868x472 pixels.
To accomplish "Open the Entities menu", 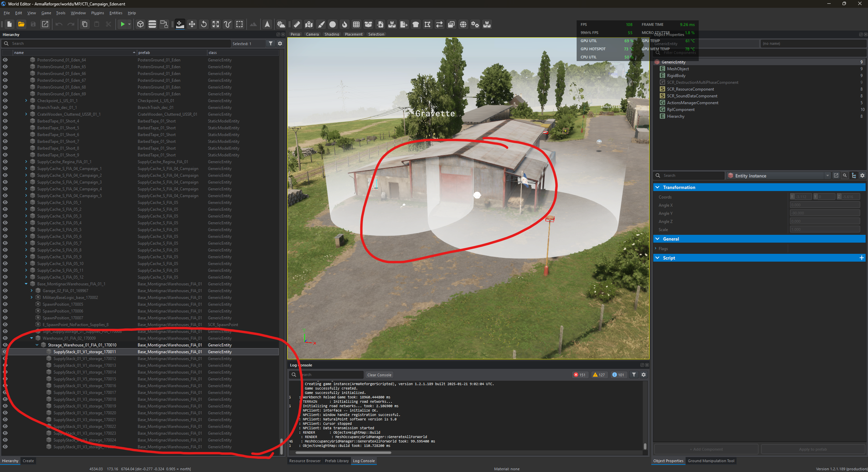I will [x=116, y=13].
